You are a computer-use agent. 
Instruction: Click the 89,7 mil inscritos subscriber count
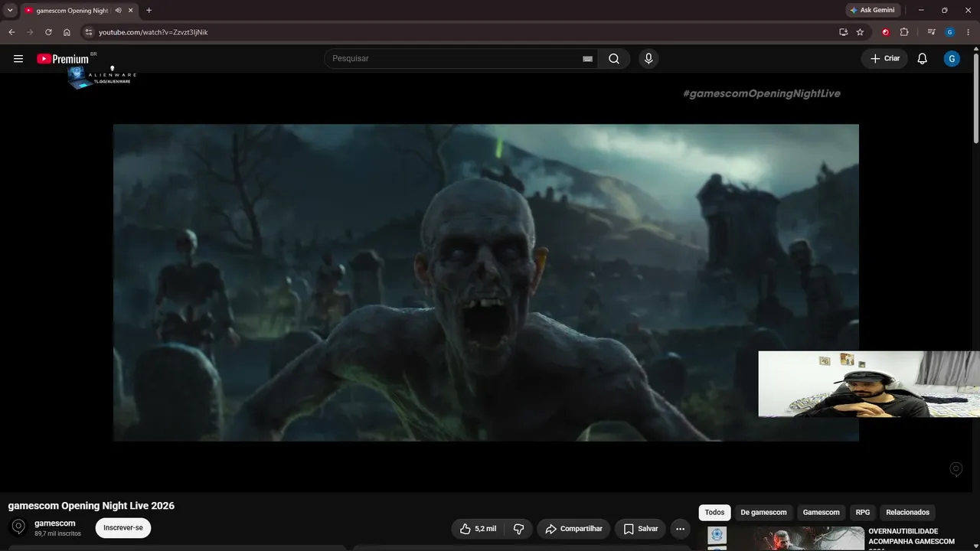pos(57,533)
